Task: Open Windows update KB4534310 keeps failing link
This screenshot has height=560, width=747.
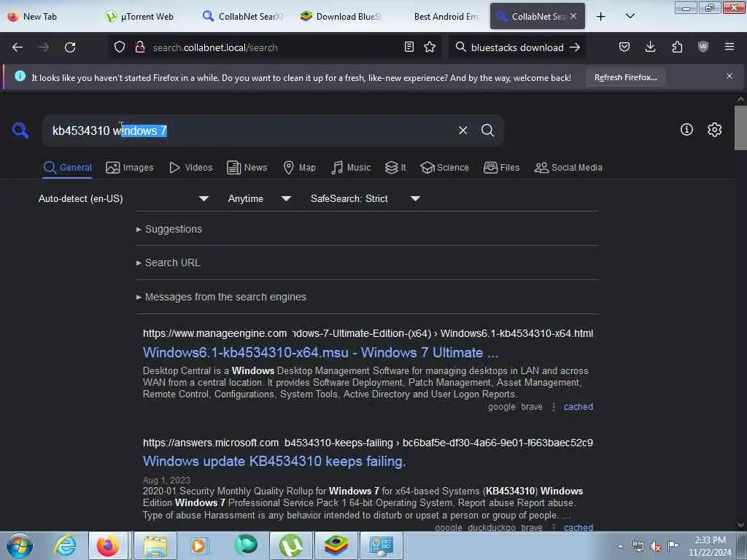Action: 274,462
